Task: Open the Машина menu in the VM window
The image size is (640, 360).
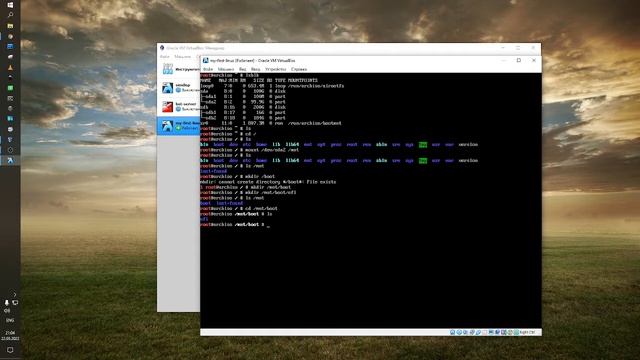Action: [x=226, y=69]
